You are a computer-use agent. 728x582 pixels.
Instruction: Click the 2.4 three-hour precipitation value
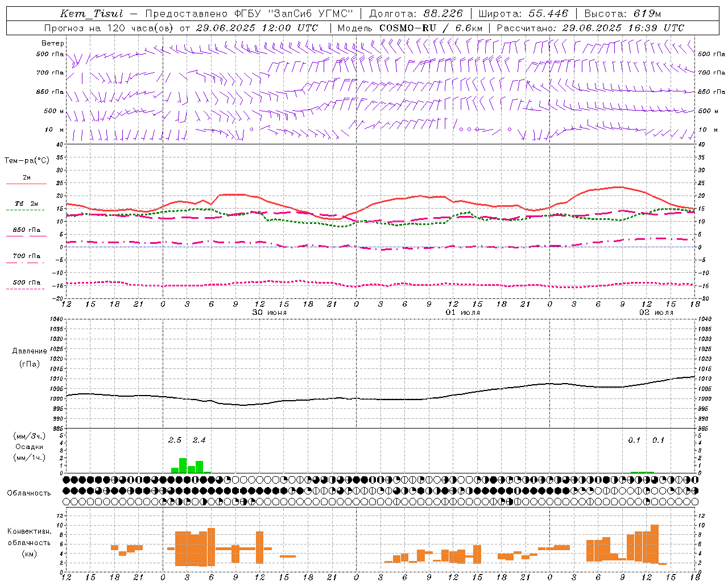click(x=199, y=440)
